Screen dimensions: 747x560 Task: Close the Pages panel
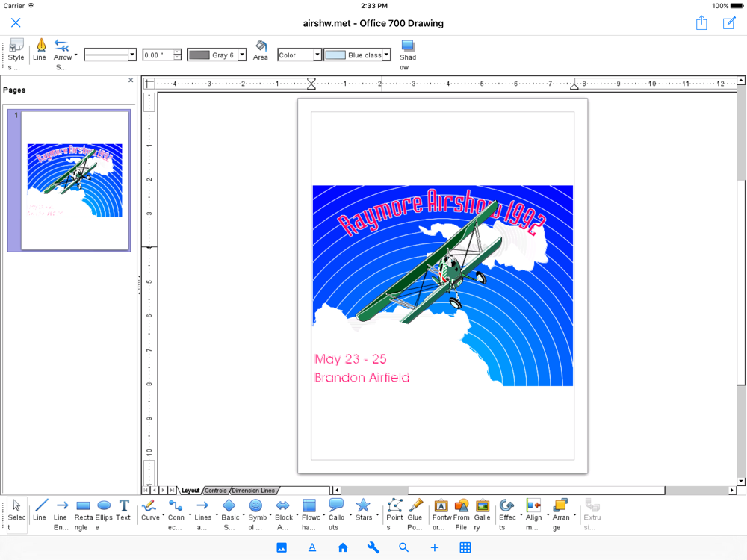pyautogui.click(x=131, y=81)
